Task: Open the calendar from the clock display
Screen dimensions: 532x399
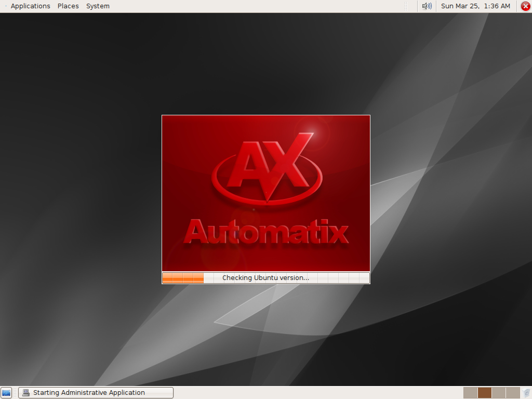Action: (x=475, y=6)
